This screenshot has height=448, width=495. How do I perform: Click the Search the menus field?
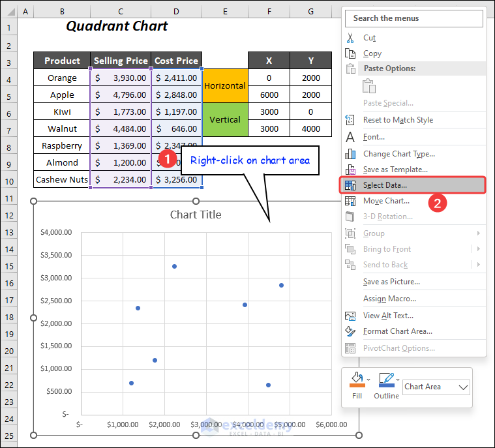(414, 18)
